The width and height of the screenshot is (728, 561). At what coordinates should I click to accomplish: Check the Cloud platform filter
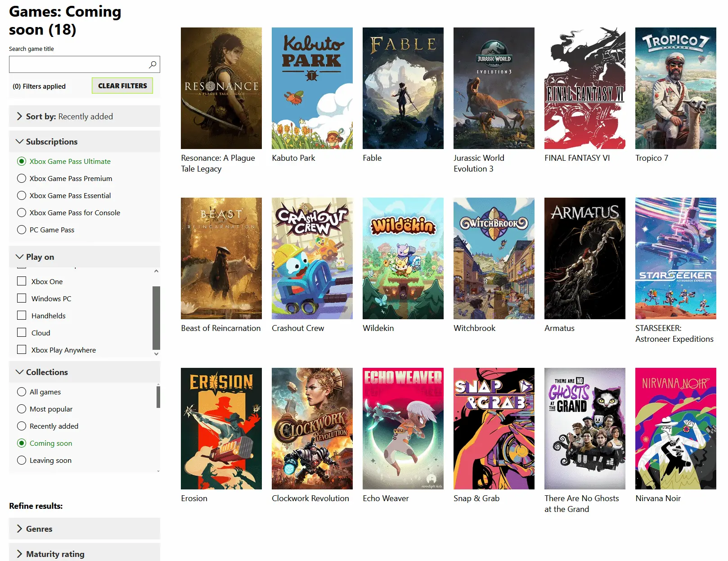(x=22, y=332)
